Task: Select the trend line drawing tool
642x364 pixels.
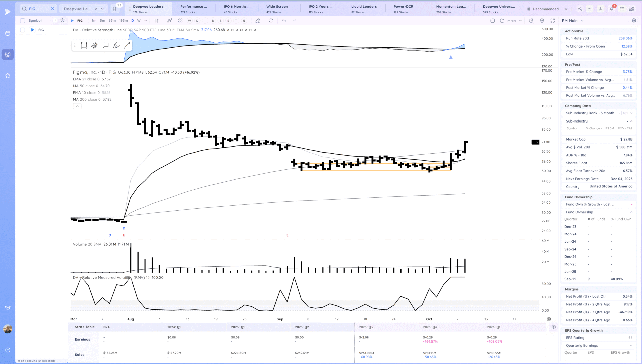Action: click(127, 45)
